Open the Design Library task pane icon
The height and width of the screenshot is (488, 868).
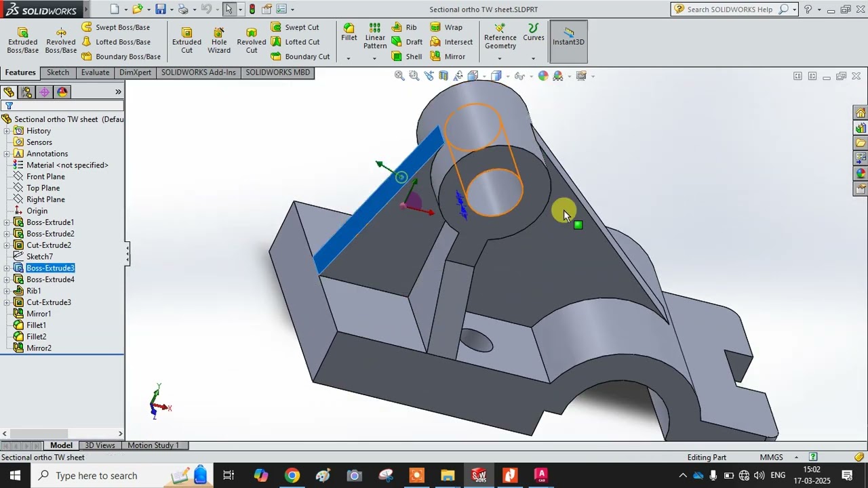(861, 128)
